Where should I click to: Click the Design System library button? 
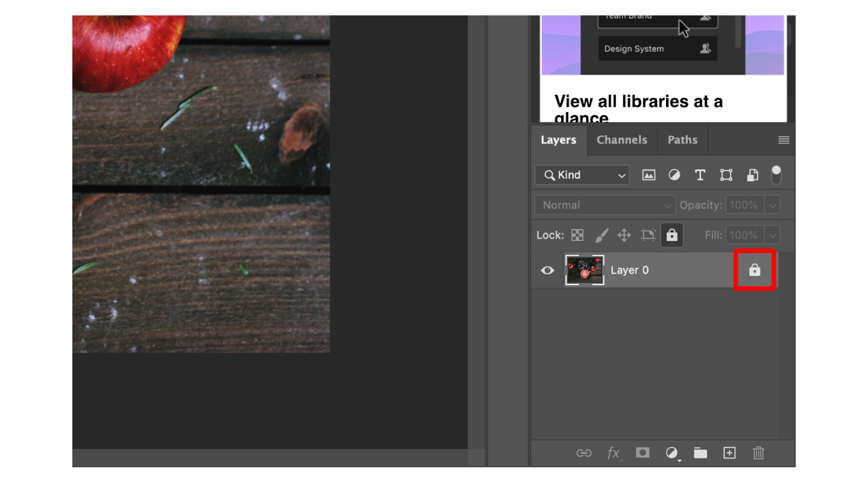point(657,49)
